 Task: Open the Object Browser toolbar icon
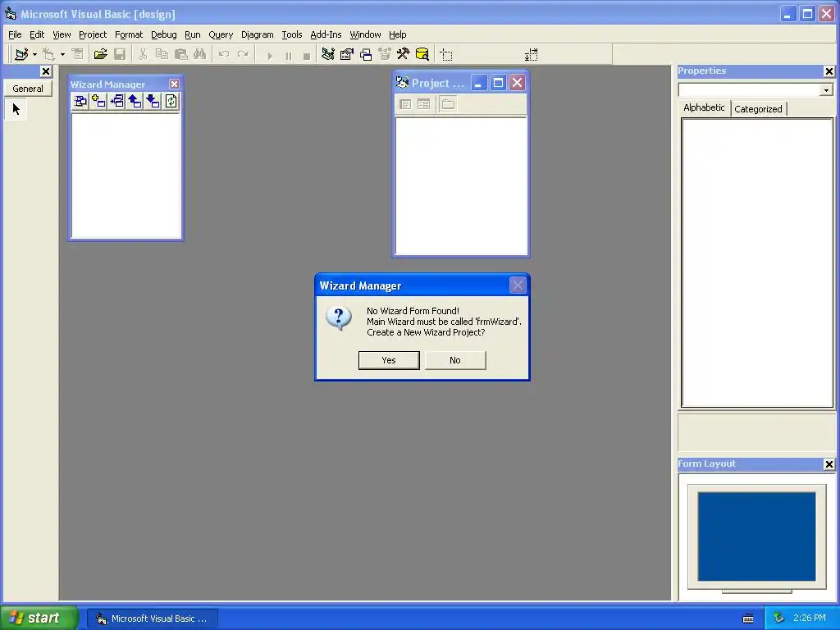click(385, 54)
